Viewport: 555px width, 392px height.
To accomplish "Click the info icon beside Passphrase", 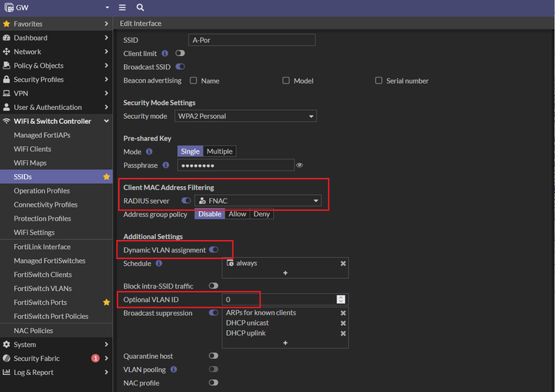I will (x=165, y=165).
